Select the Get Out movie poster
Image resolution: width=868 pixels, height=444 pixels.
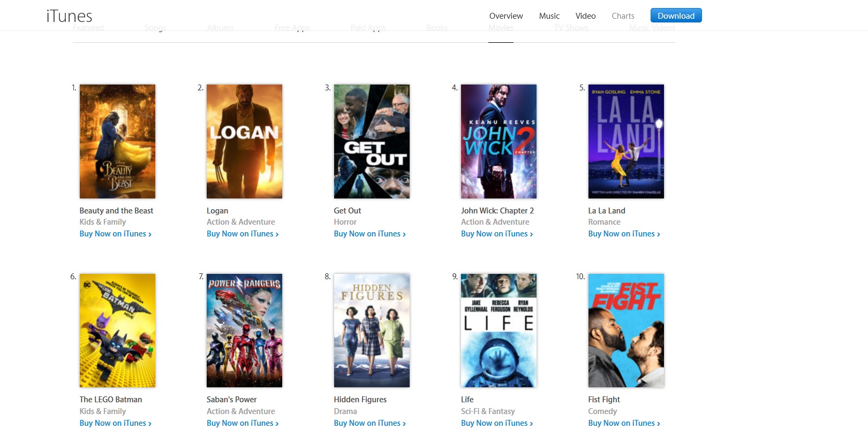coord(372,141)
